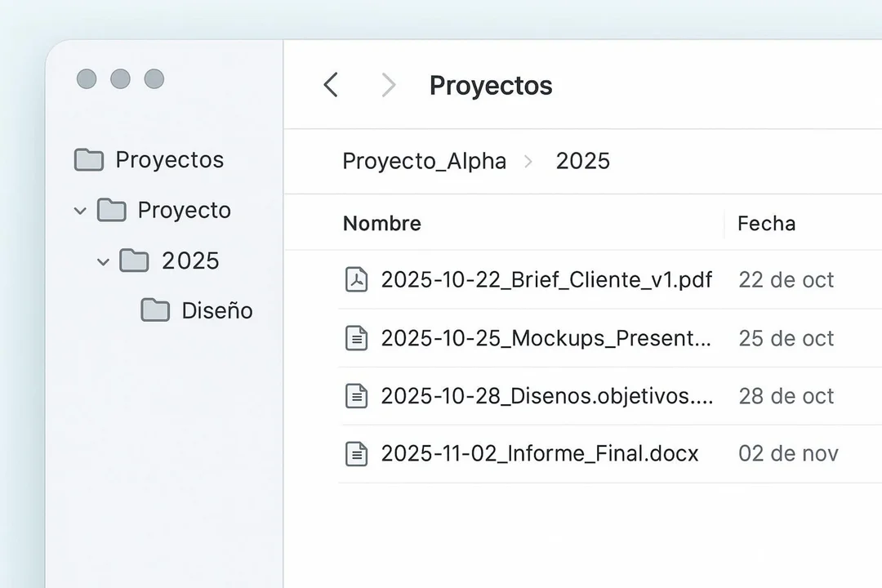Click breadcrumb chevron after Proyecto_Alpha
The width and height of the screenshot is (882, 588).
coord(528,162)
